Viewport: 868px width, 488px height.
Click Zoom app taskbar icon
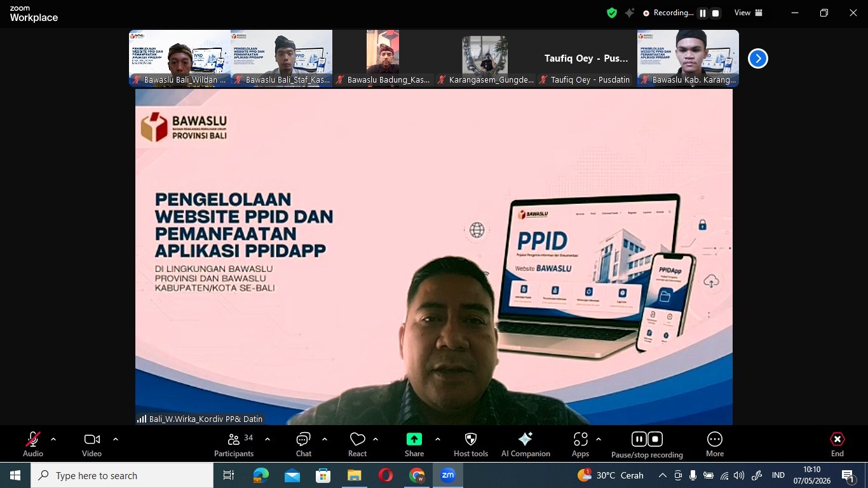pyautogui.click(x=448, y=475)
